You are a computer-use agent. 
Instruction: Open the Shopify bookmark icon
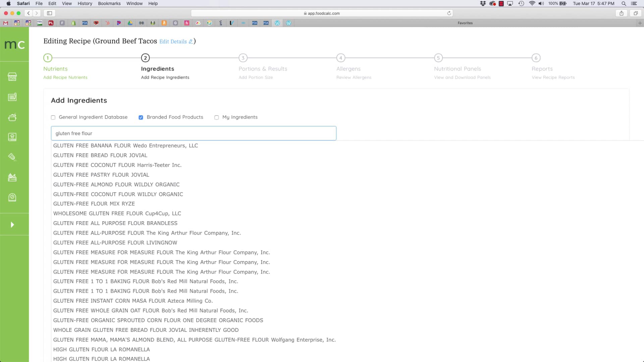click(x=73, y=23)
